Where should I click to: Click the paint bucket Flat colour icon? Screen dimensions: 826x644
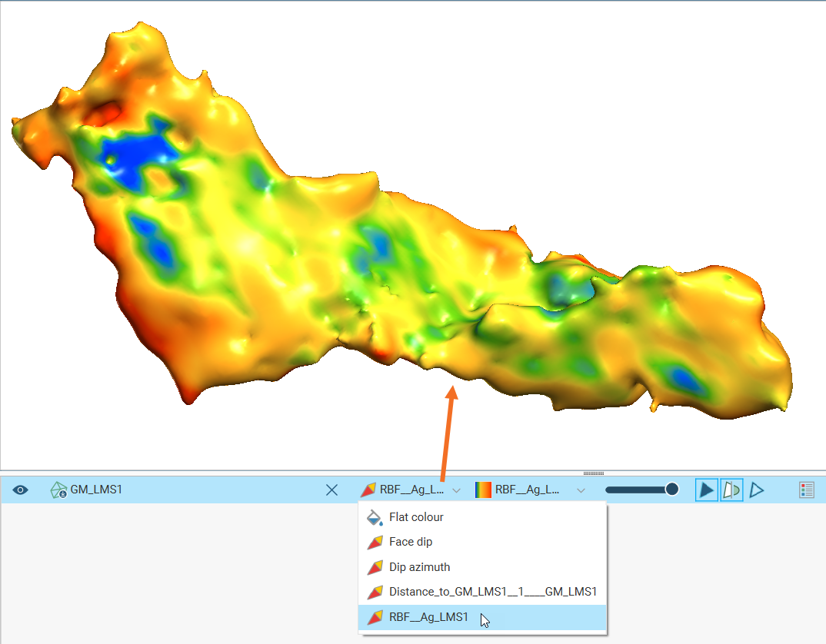tap(375, 517)
